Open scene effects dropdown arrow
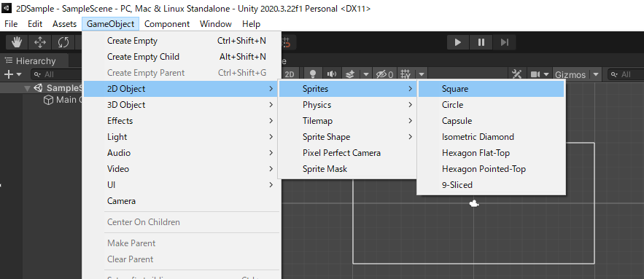The height and width of the screenshot is (279, 644). [x=366, y=74]
